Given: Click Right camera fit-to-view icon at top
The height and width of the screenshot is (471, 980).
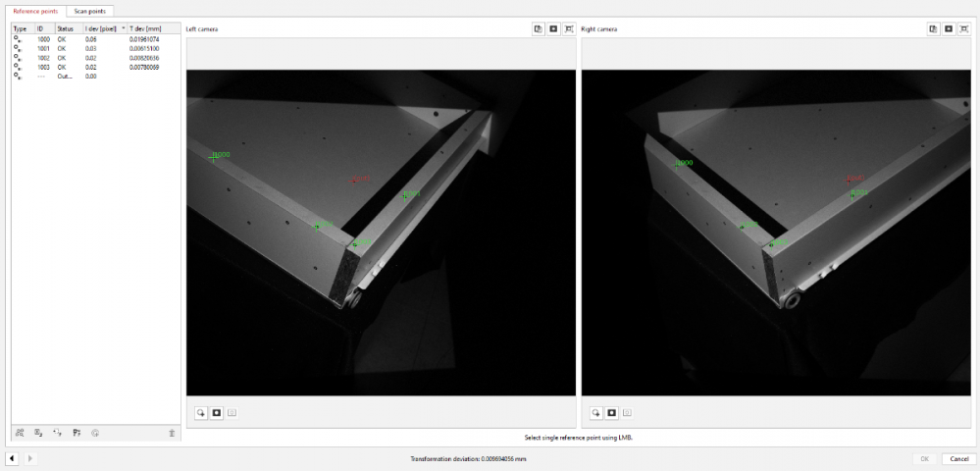Looking at the screenshot, I should click(963, 28).
